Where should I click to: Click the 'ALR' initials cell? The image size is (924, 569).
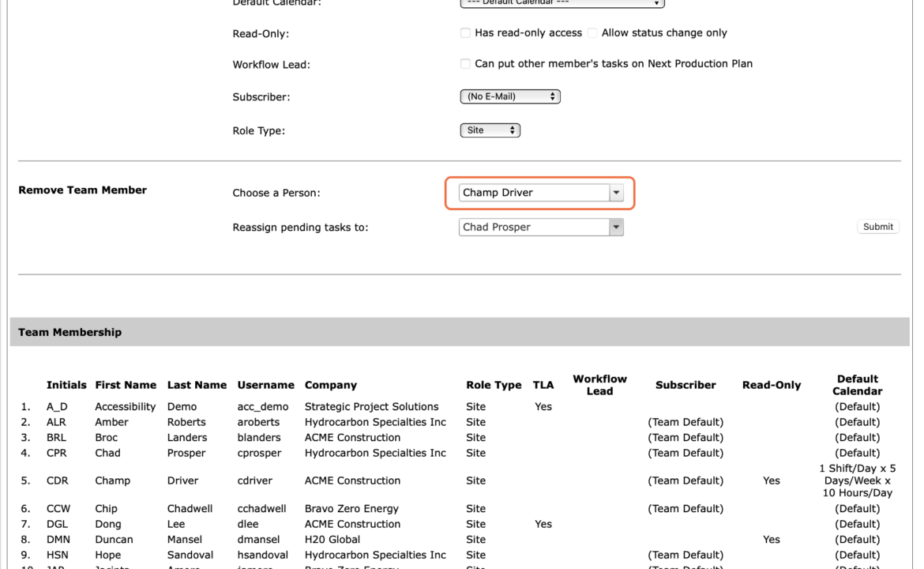pos(57,422)
